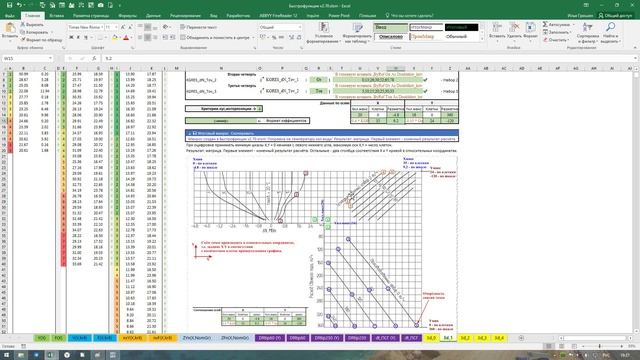
Task: Delete cells with the Удалить button
Action: click(x=514, y=31)
